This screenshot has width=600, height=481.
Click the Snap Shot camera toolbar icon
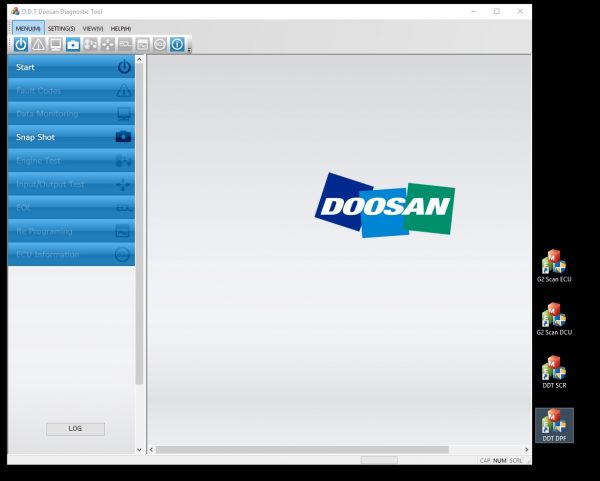coord(73,44)
